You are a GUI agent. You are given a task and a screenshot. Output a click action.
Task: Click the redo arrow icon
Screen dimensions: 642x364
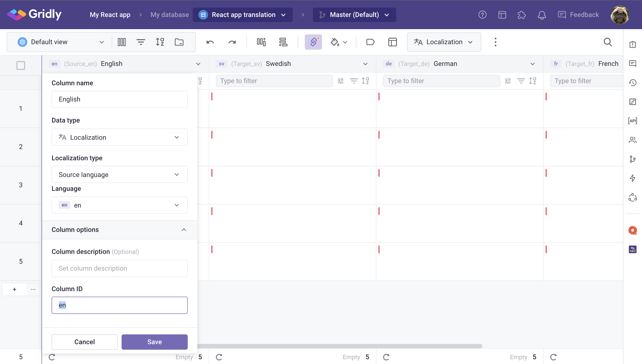pyautogui.click(x=232, y=42)
